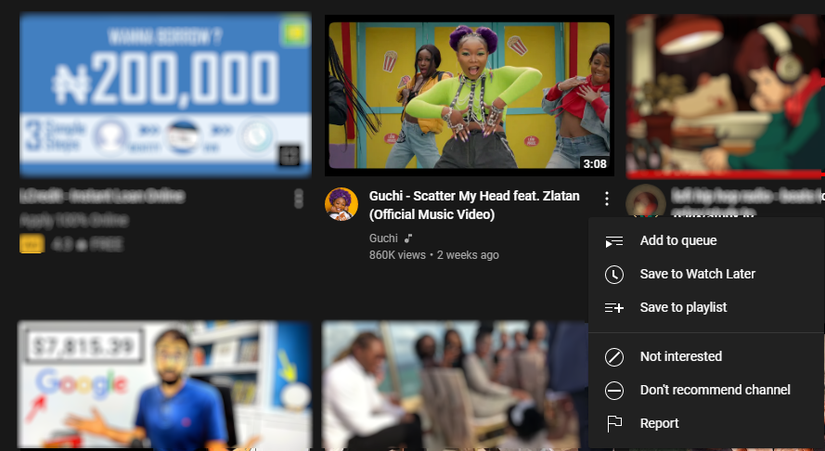This screenshot has width=825, height=451.
Task: Click the Save to playlist icon
Action: point(614,308)
